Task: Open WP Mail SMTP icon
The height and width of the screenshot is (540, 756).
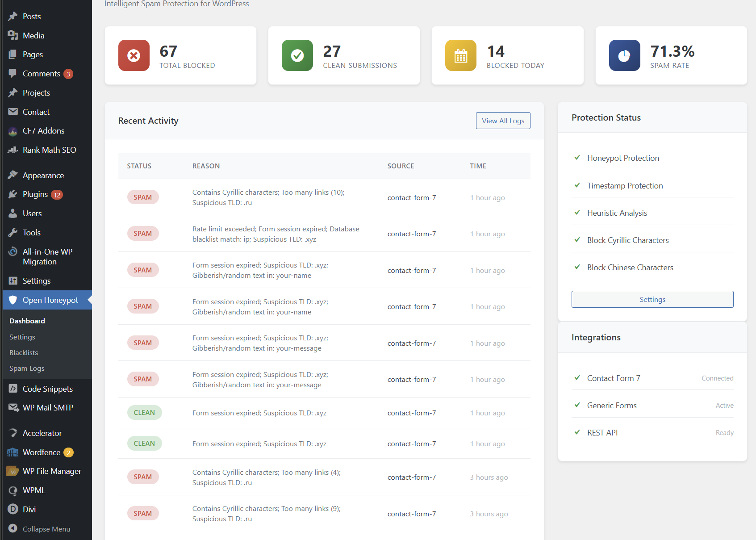Action: [13, 407]
